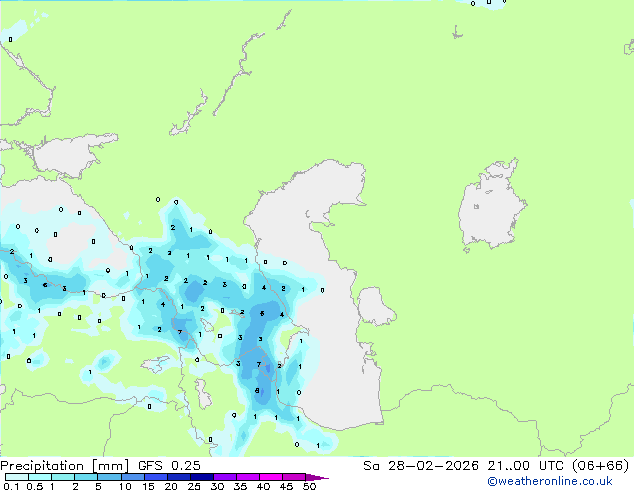Click the ©weatheronline.co.uk link

(x=550, y=481)
